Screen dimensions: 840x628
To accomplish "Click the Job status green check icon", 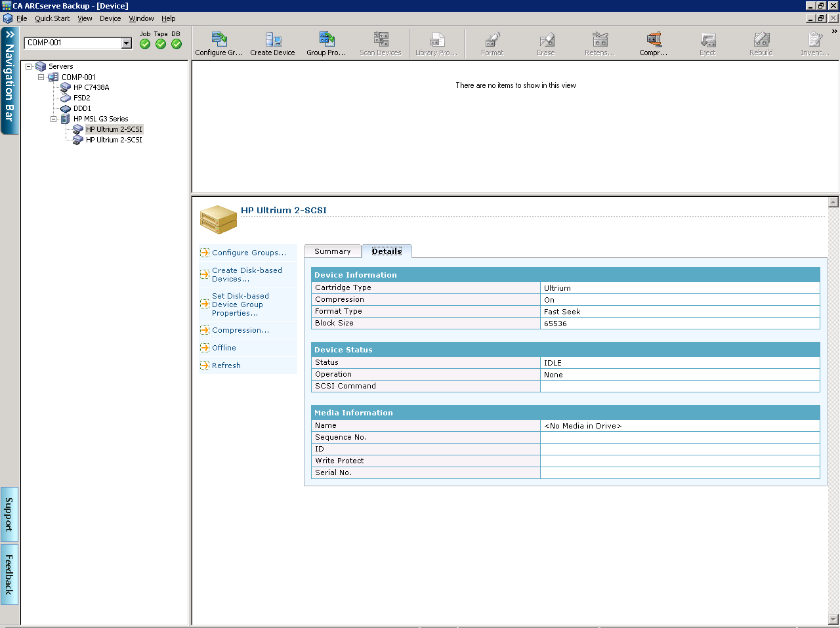I will point(145,44).
